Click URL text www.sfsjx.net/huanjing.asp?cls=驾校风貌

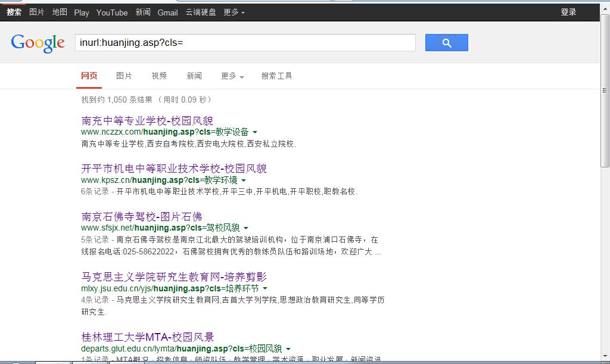coord(160,228)
